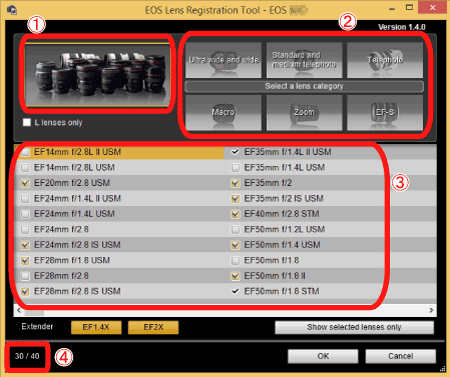The image size is (450, 377).
Task: Click Show selected lenses only
Action: (x=354, y=327)
